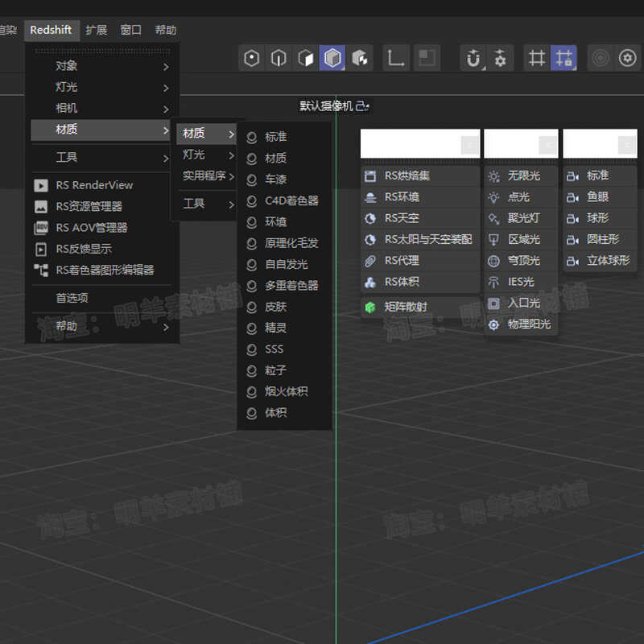Viewport: 644px width, 644px height.
Task: Click the circled gear icon in toolbar
Action: click(x=627, y=58)
